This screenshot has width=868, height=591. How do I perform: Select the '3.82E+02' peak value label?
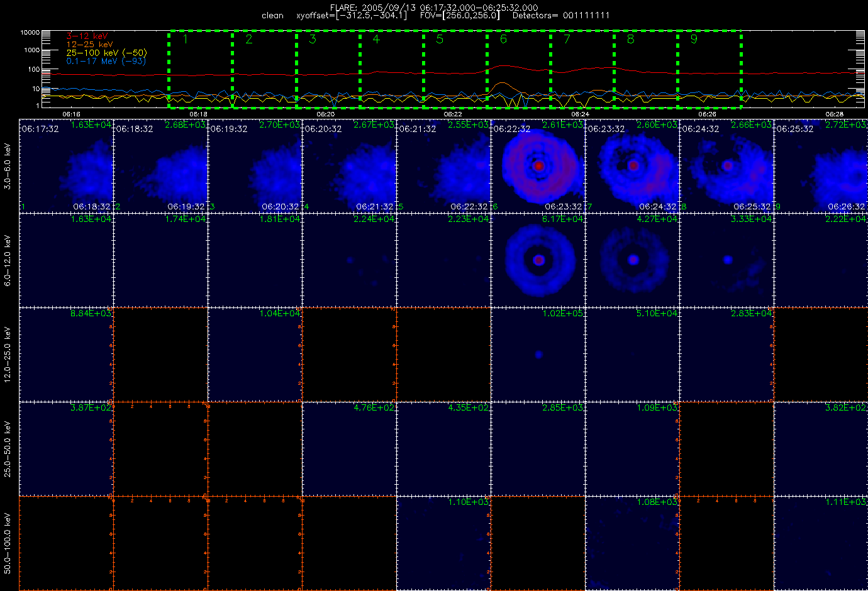[x=845, y=408]
